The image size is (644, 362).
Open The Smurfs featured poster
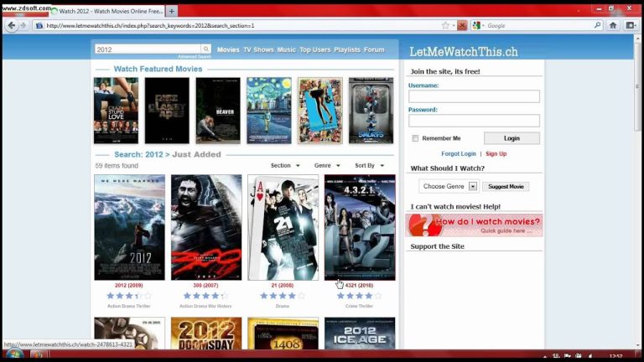coord(371,111)
